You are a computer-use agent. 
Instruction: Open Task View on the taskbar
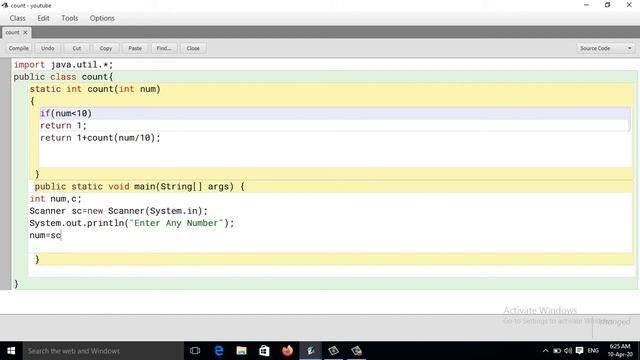click(x=195, y=351)
